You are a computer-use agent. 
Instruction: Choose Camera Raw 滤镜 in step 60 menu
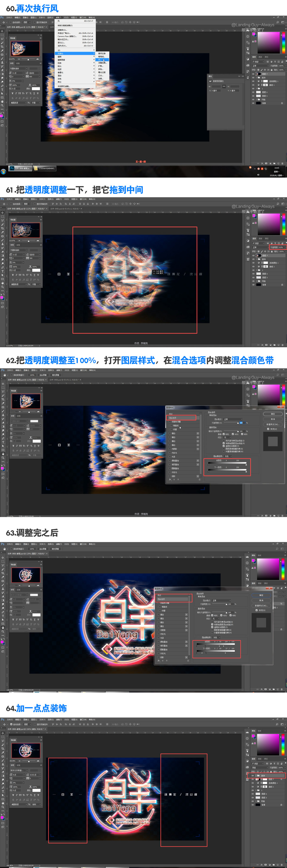click(x=75, y=36)
